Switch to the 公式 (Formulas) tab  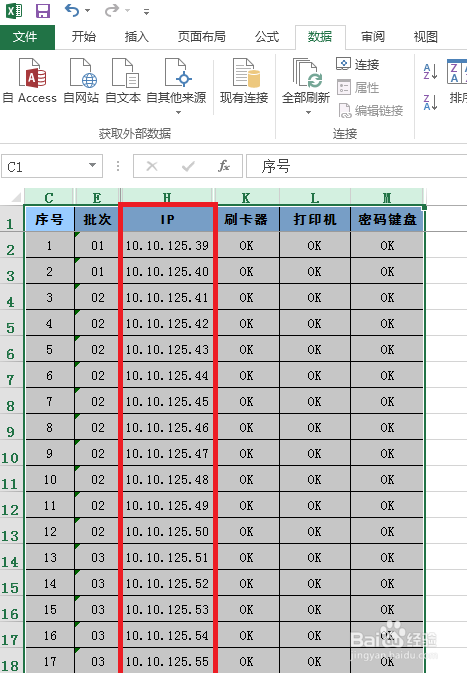tap(267, 37)
